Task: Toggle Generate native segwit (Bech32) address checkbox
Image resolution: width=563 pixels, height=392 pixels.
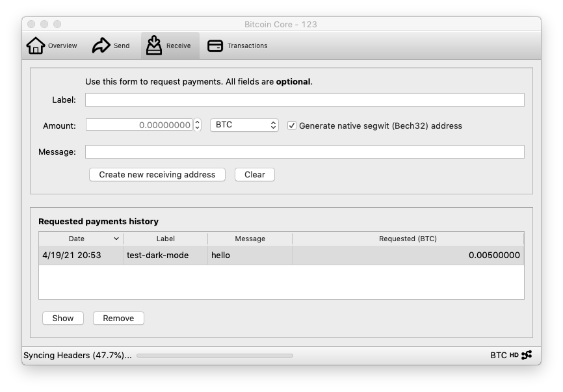Action: click(291, 125)
